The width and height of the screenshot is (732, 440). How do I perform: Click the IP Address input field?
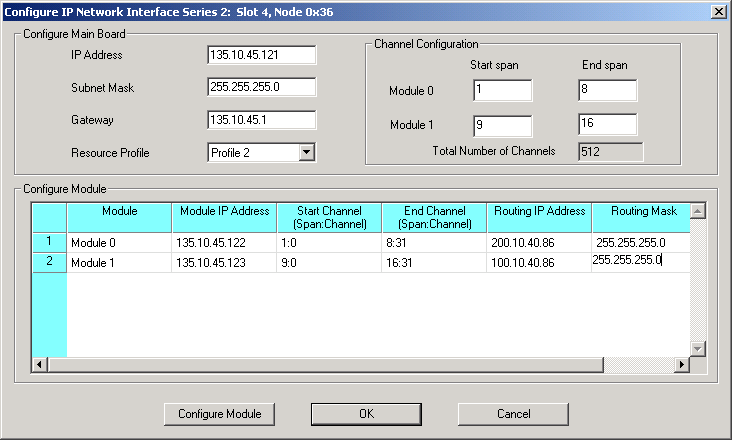pyautogui.click(x=261, y=55)
